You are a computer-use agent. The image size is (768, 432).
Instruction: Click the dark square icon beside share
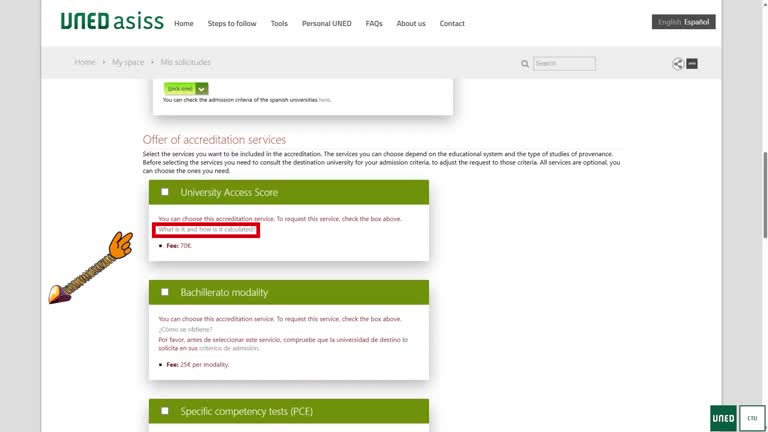(x=692, y=64)
